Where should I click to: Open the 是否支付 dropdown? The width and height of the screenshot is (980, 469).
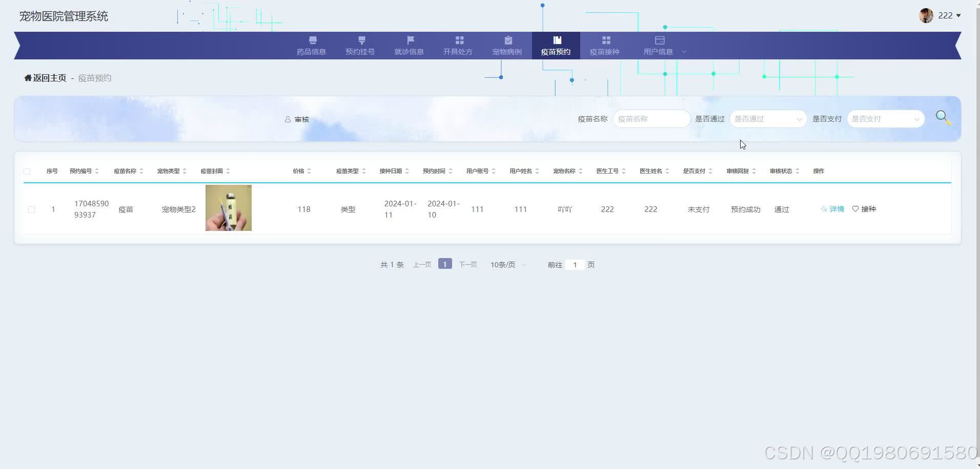[x=885, y=118]
